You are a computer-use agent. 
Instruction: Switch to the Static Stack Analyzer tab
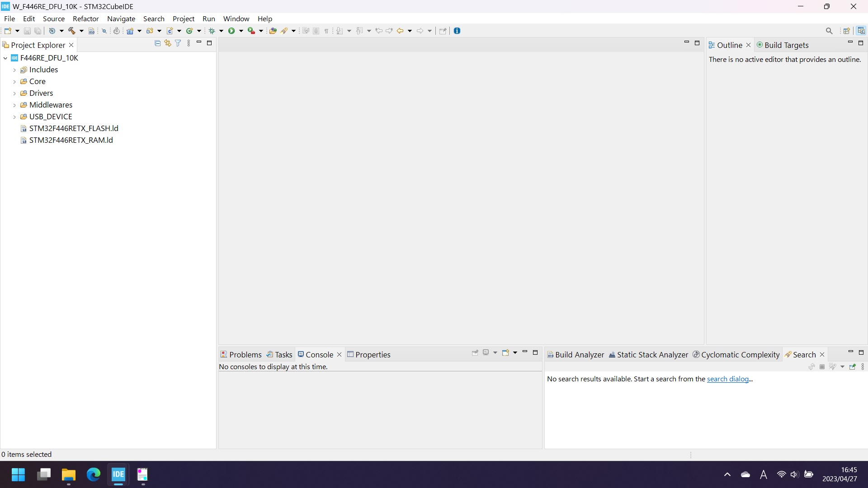click(x=648, y=355)
